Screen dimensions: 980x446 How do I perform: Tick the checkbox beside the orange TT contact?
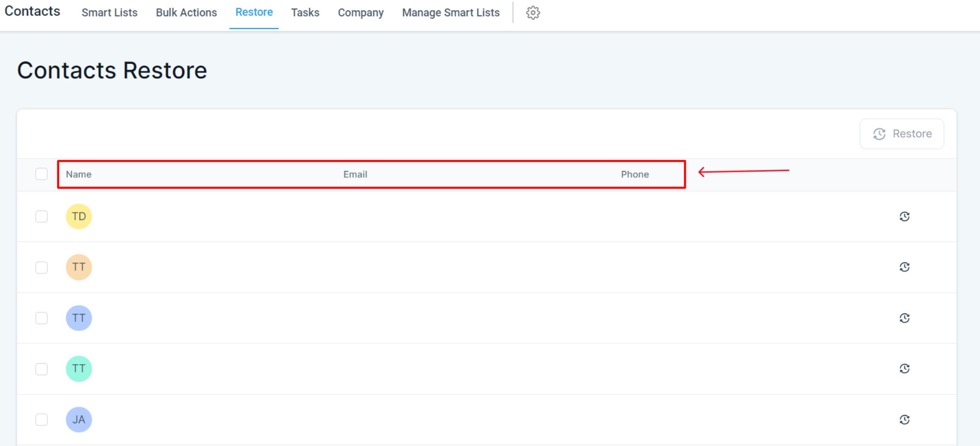tap(41, 267)
